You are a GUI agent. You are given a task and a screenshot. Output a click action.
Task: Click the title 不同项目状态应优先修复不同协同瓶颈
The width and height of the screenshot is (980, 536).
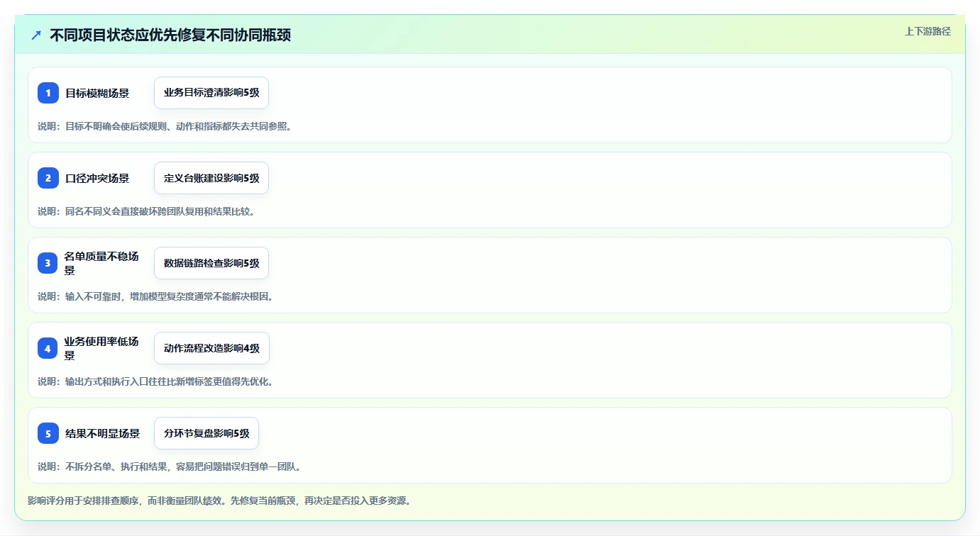[x=170, y=35]
